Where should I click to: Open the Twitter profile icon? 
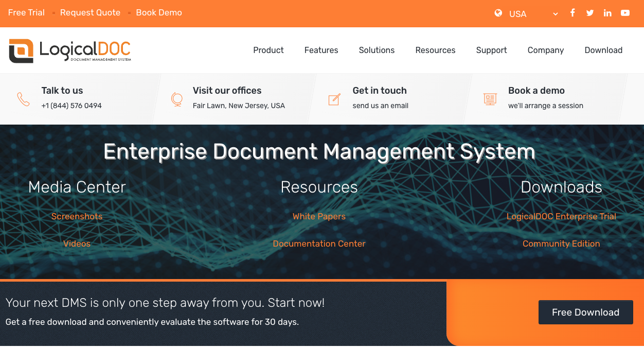tap(590, 13)
